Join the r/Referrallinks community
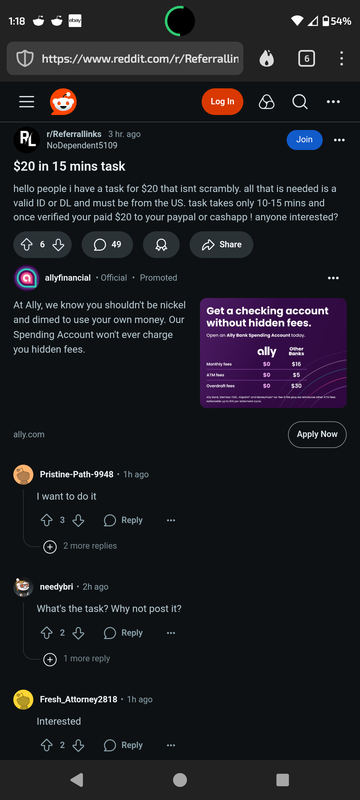Image resolution: width=360 pixels, height=800 pixels. point(304,140)
